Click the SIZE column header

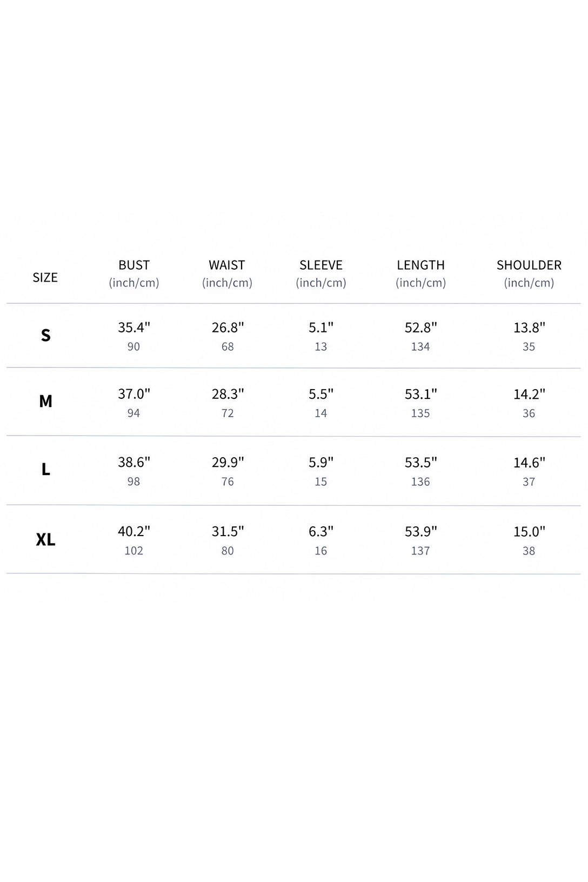tap(45, 277)
